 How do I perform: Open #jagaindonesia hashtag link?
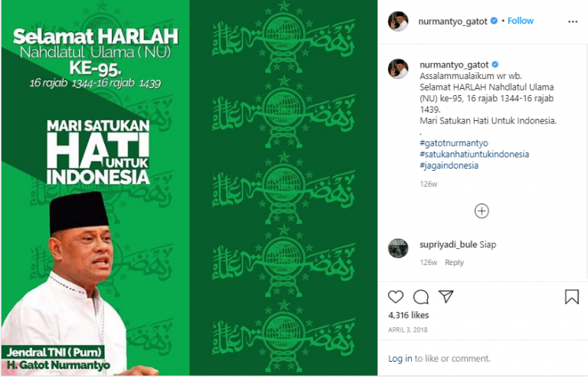pos(449,166)
